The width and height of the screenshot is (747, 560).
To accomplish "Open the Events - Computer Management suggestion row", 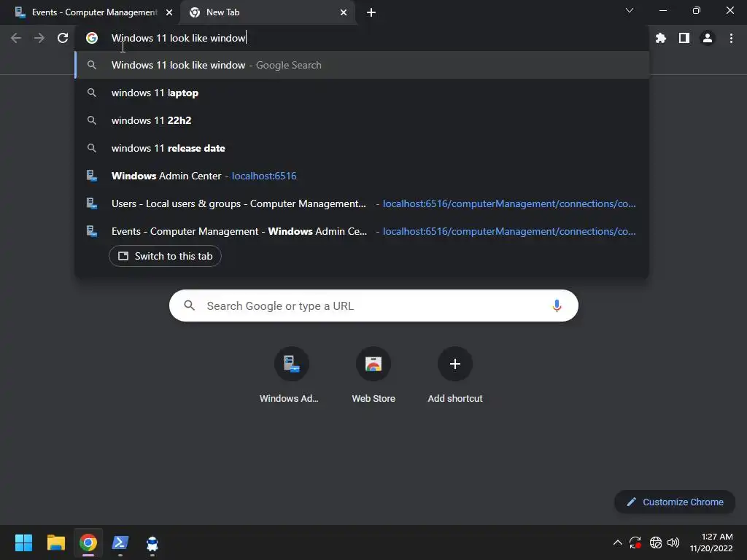I will point(362,231).
